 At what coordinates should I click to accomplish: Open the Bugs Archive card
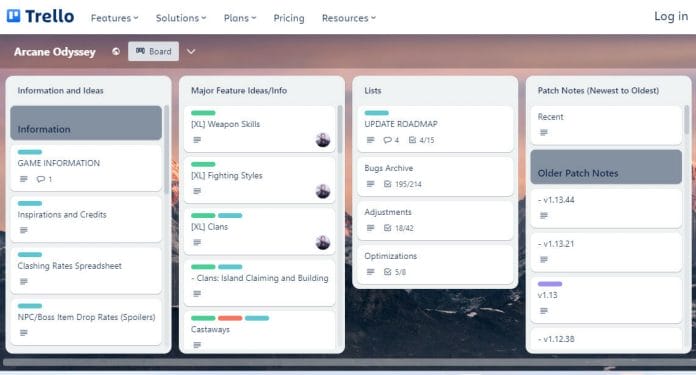click(435, 176)
